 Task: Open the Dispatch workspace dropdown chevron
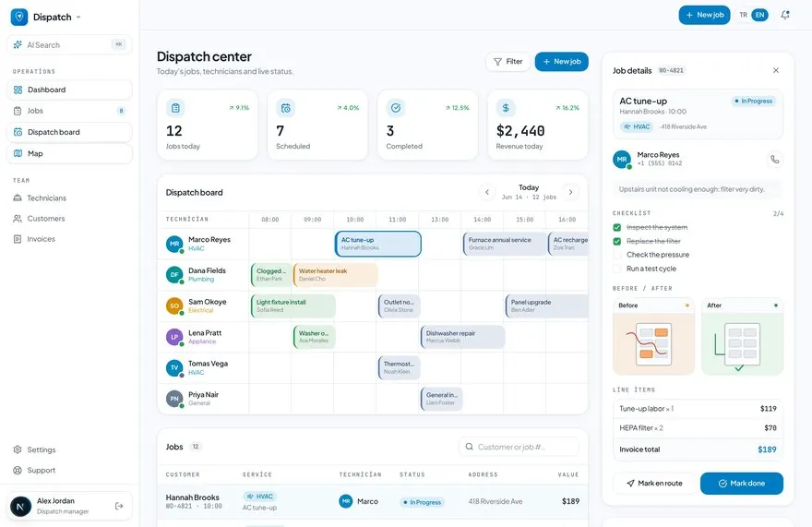point(78,18)
